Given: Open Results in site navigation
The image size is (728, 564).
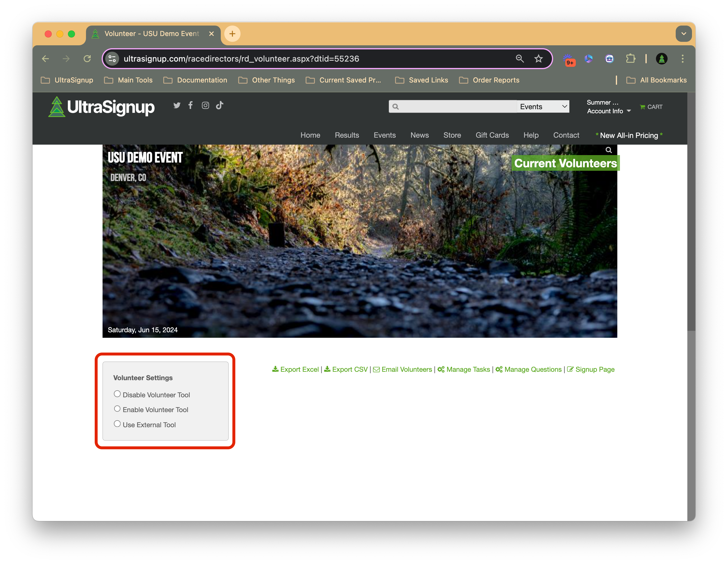Looking at the screenshot, I should point(347,135).
